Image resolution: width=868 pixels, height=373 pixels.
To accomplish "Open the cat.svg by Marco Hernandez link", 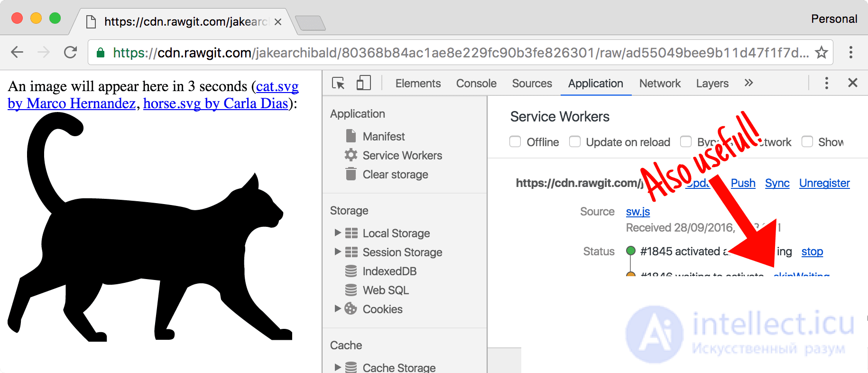I will coord(153,95).
